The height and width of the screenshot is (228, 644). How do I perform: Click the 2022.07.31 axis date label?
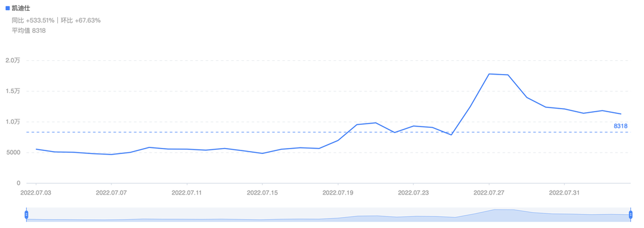(x=564, y=192)
